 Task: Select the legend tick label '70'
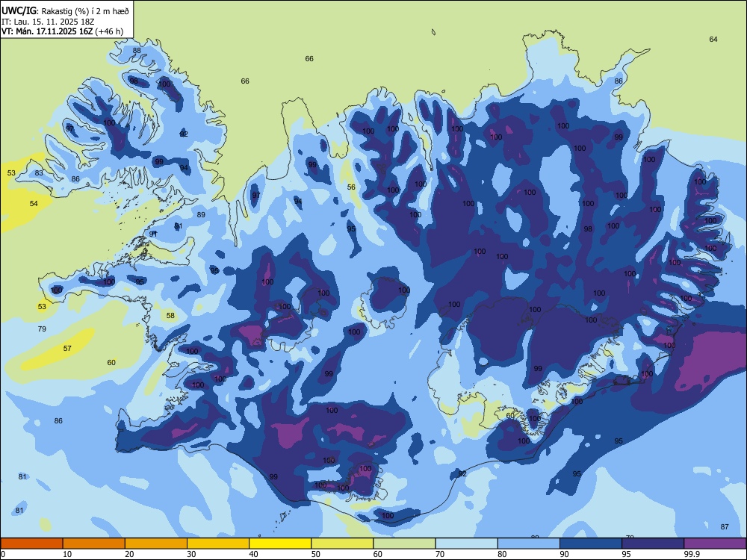440,554
